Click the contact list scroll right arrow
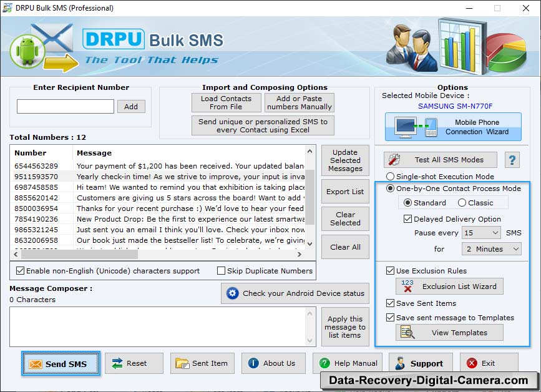Viewport: 541px width, 392px height. click(x=299, y=254)
